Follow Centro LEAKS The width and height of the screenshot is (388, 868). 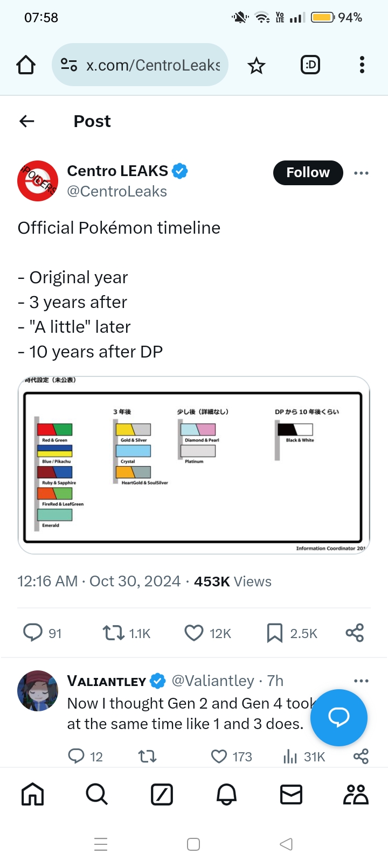[x=308, y=173]
